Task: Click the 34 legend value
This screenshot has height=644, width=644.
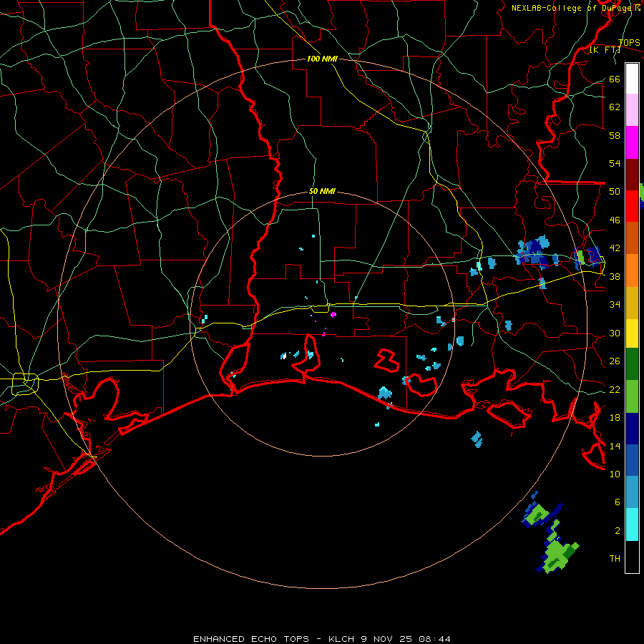Action: 615,305
